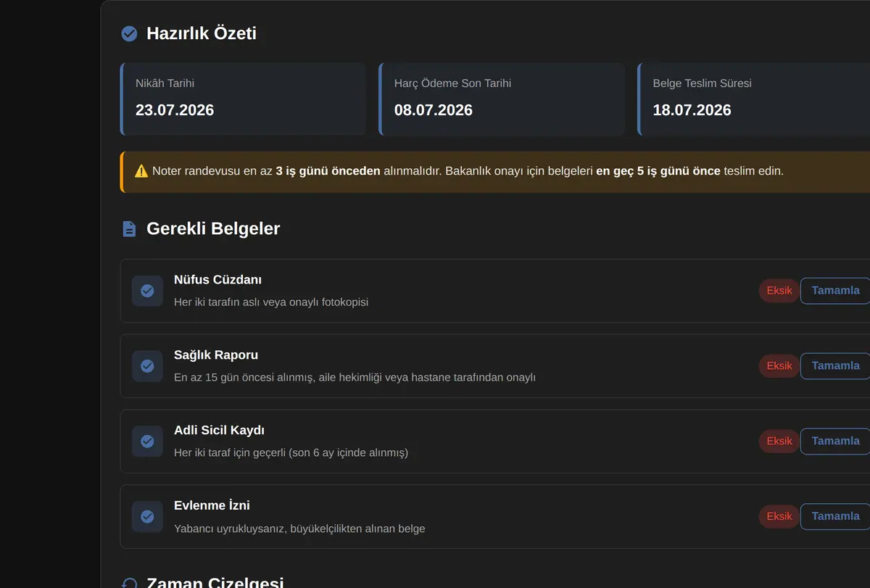Click Tamamla for Nüfus Cüzdanı
870x588 pixels.
835,291
